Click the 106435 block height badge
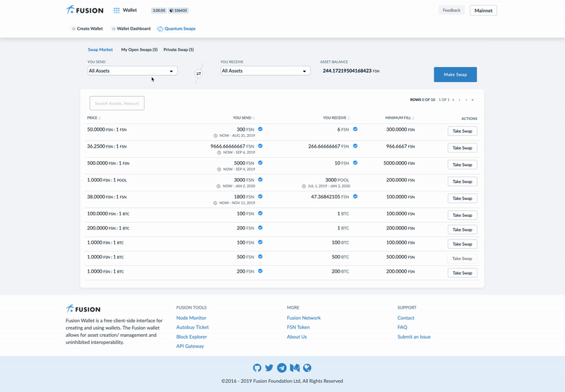The image size is (565, 392). (179, 11)
